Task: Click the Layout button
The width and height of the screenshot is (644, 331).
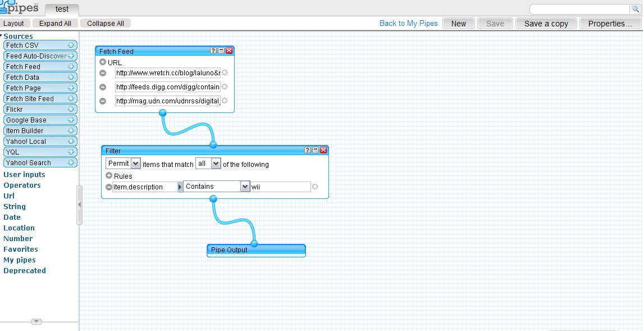Action: (x=13, y=24)
